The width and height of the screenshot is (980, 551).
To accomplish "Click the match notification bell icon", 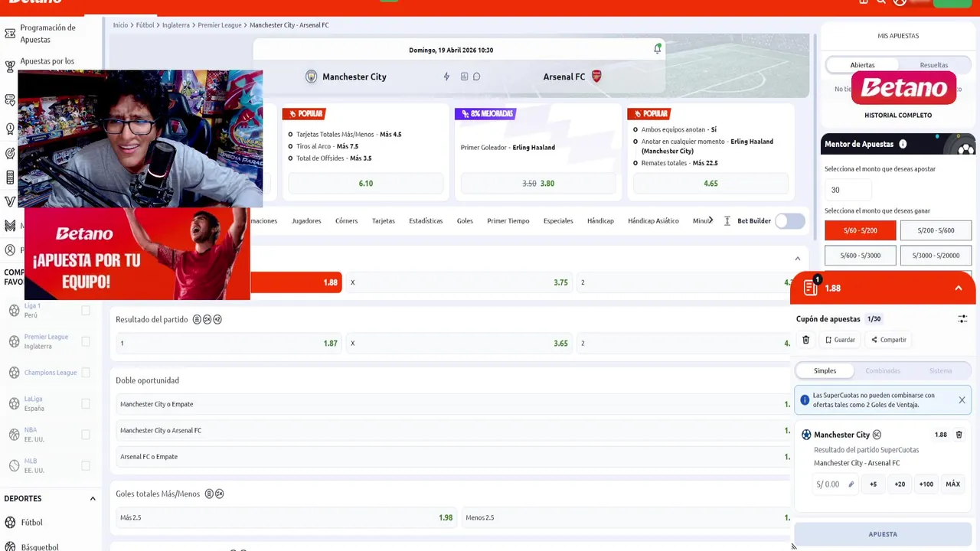I will point(657,49).
